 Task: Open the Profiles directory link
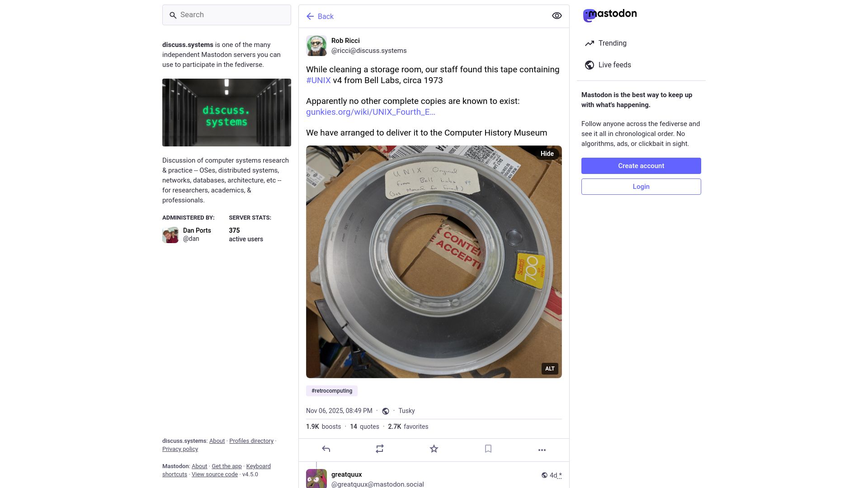tap(251, 441)
